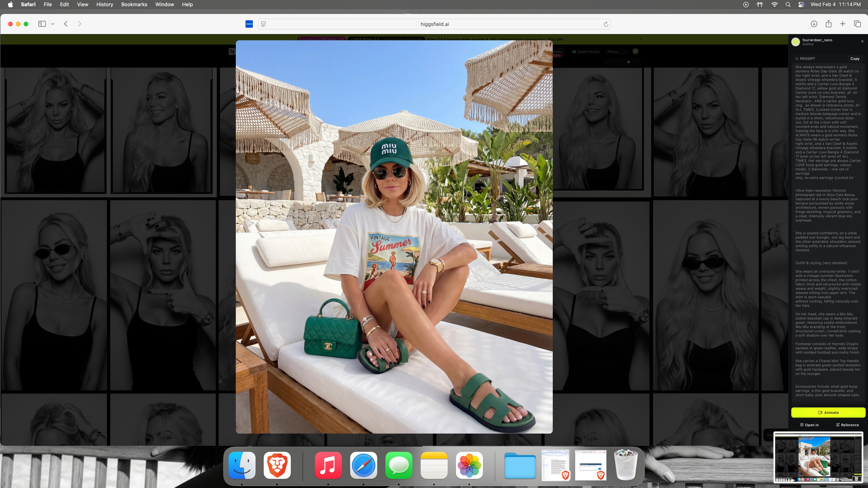868x488 pixels.
Task: Open the History menu
Action: (x=104, y=4)
